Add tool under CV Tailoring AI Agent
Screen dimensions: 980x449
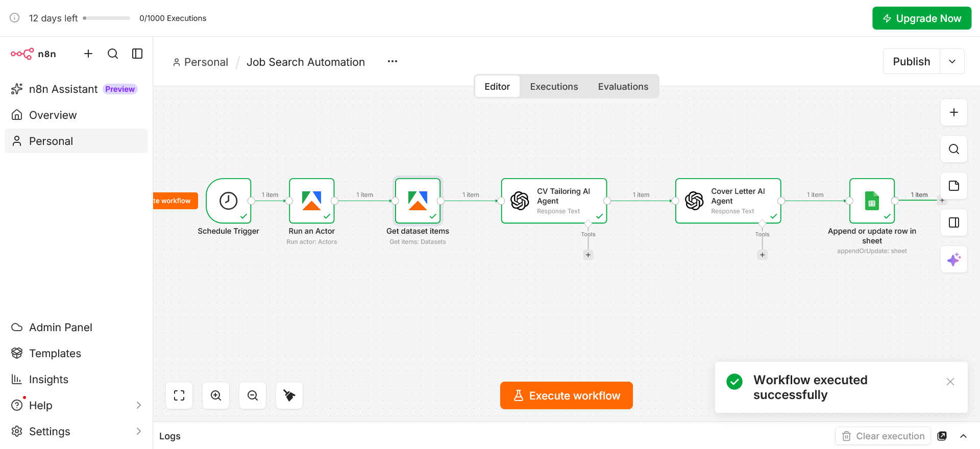point(588,255)
